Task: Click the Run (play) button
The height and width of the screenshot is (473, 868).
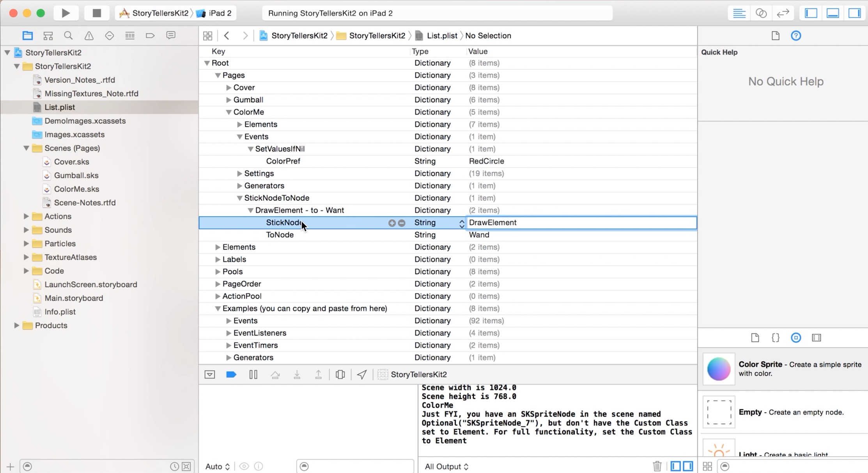Action: click(66, 13)
